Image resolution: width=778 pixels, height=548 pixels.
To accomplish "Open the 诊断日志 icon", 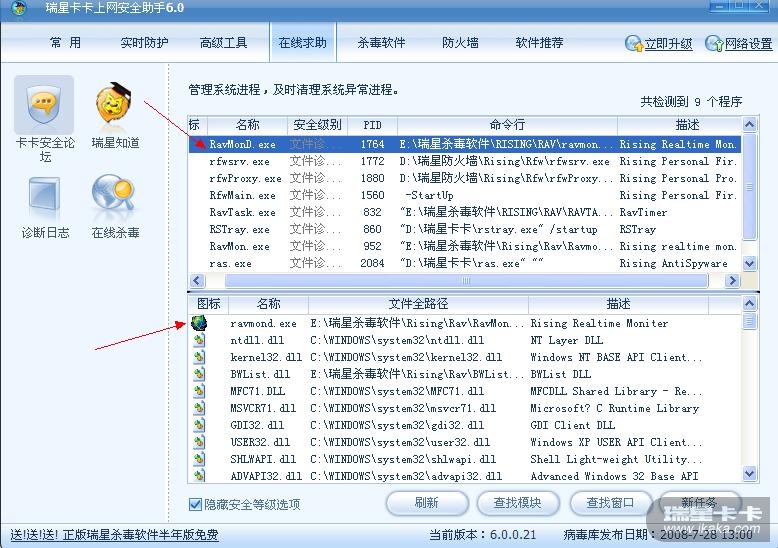I will point(44,198).
